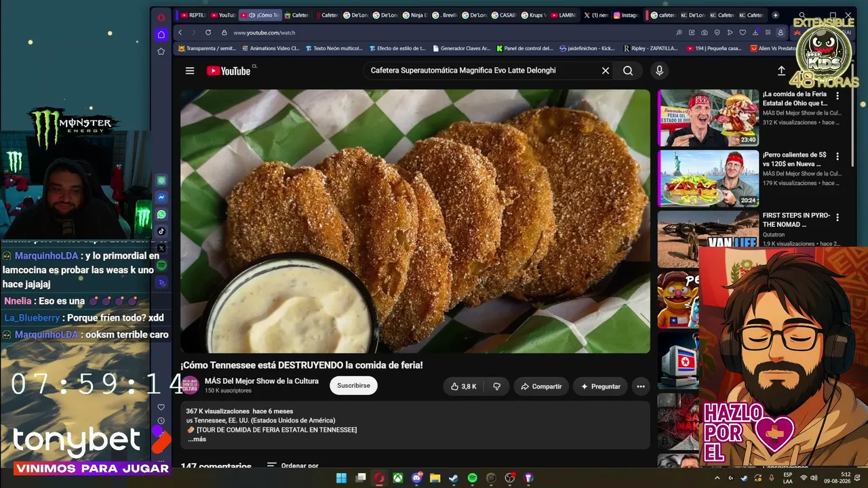Image resolution: width=868 pixels, height=488 pixels.
Task: Dislike the Tennessee fair food video
Action: (496, 386)
